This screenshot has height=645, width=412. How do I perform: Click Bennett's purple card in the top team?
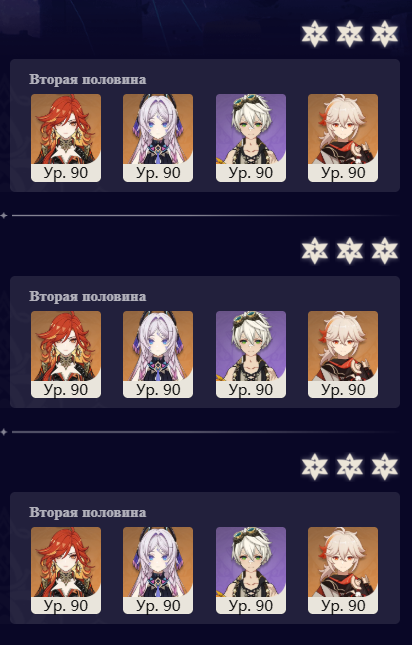point(251,138)
